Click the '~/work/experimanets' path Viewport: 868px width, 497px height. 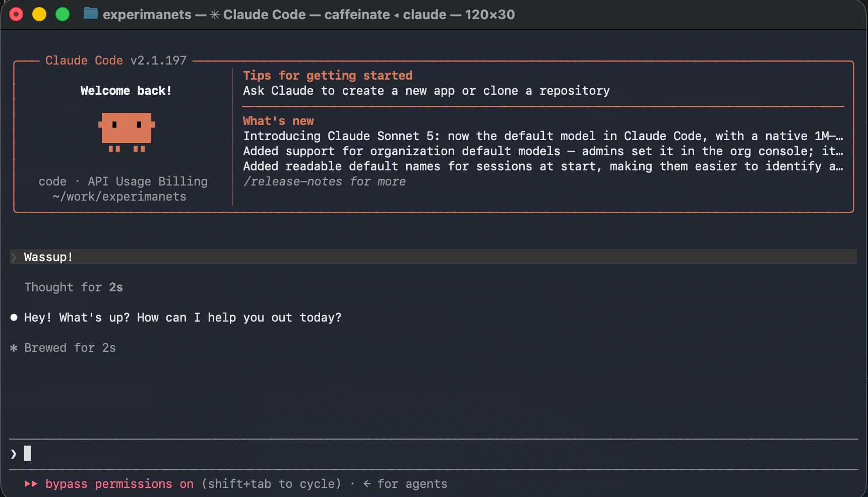tap(119, 197)
